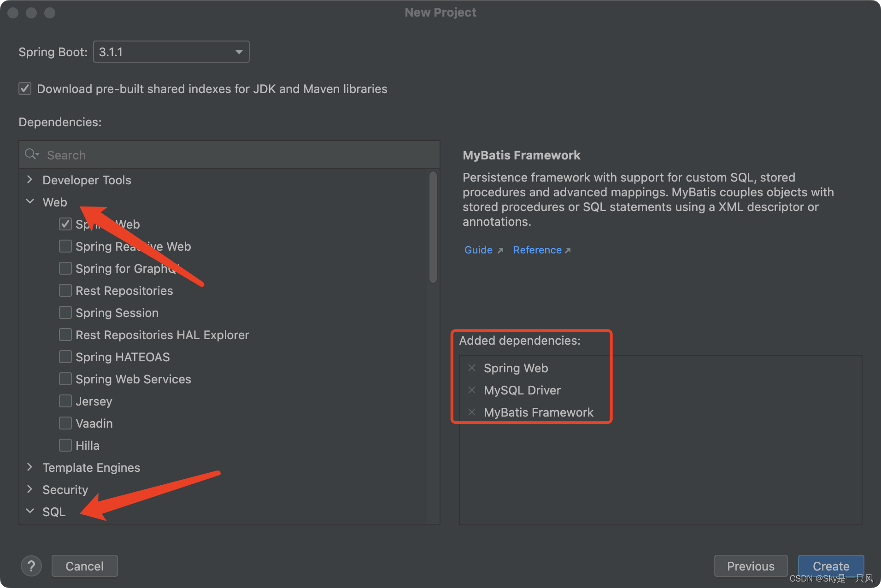The height and width of the screenshot is (588, 881).
Task: Click the dependency list vertical scrollbar
Action: point(433,227)
